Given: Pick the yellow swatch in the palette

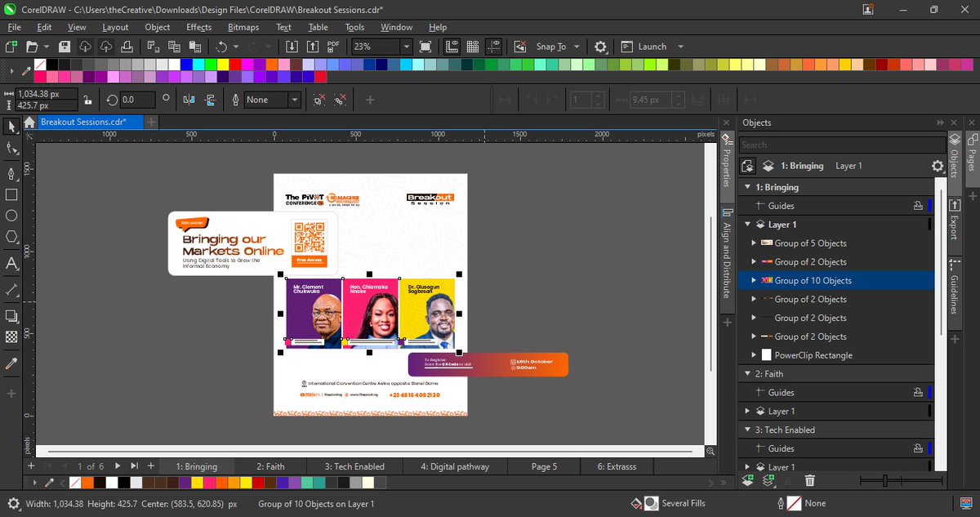Looking at the screenshot, I should click(223, 65).
